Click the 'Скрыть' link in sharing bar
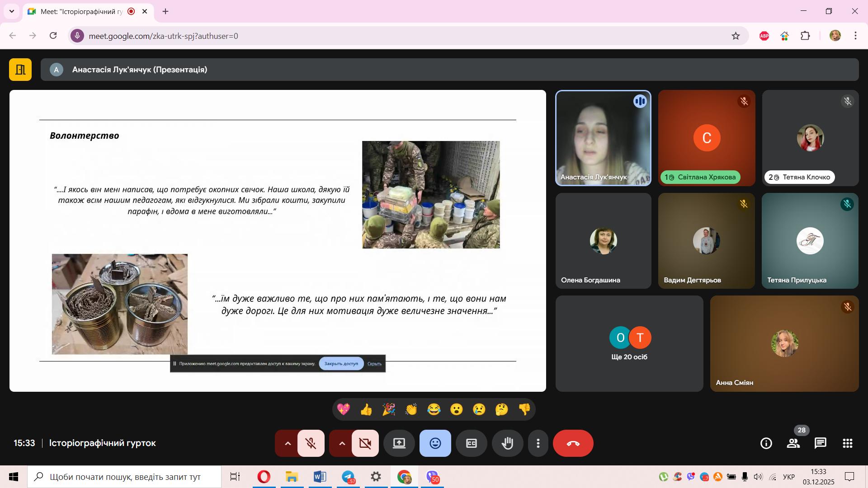Screen dimensions: 868x488 [374, 364]
